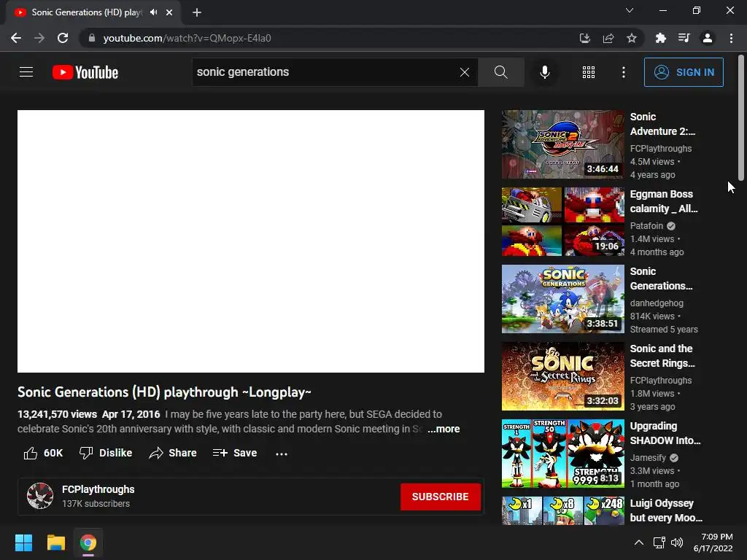
Task: Click Jamesify channel name
Action: (x=648, y=458)
